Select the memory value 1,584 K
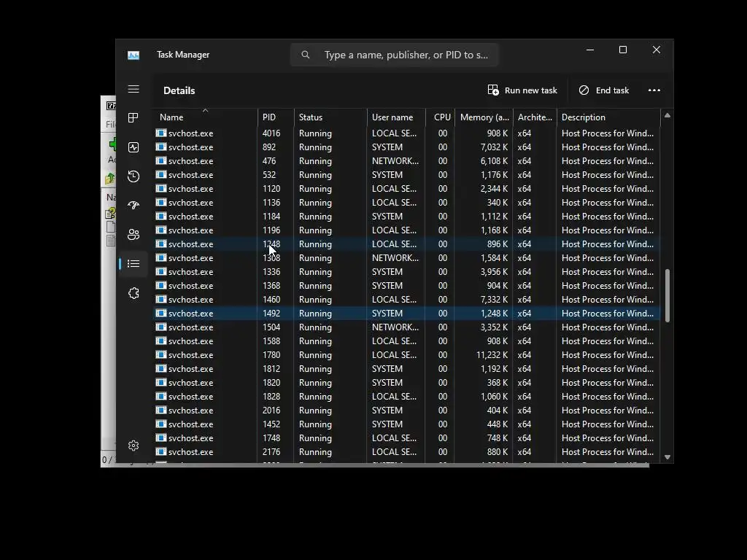This screenshot has width=747, height=560. [494, 257]
